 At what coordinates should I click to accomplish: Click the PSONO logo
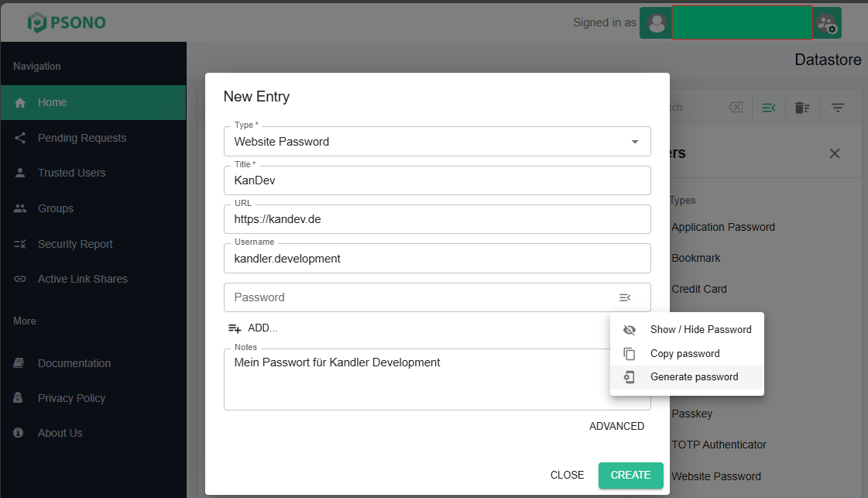pyautogui.click(x=67, y=22)
